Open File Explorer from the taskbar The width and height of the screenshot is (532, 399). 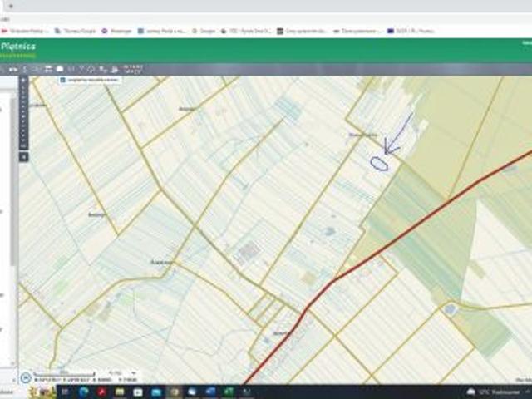[x=119, y=392]
